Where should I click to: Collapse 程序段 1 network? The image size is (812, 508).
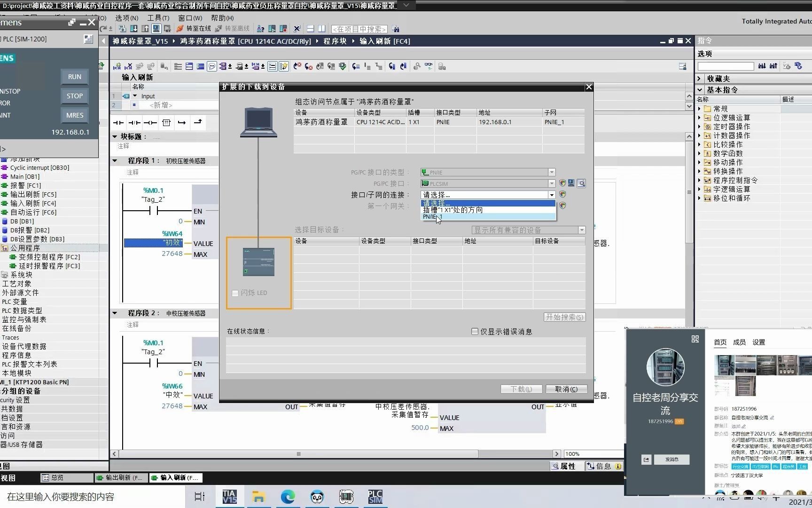coord(115,161)
